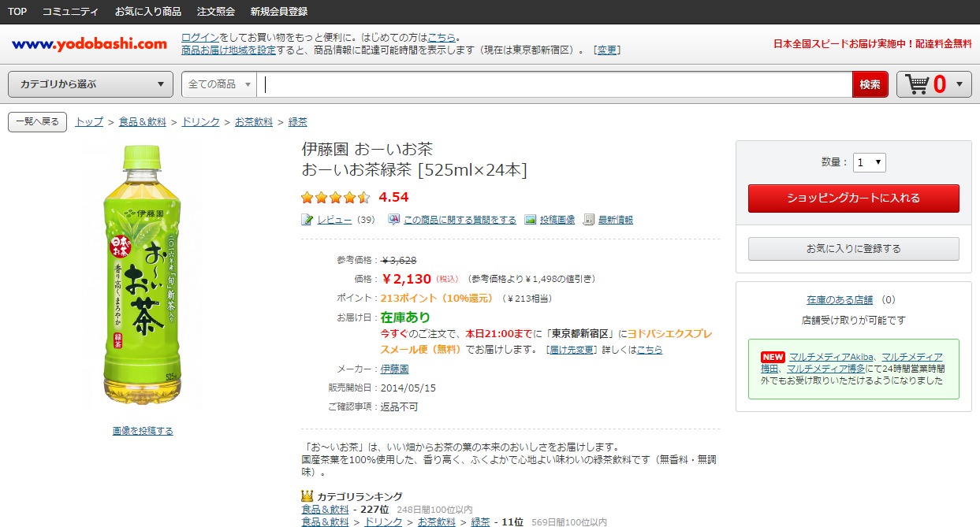980x527 pixels.
Task: Click the ログイン link
Action: [x=200, y=38]
